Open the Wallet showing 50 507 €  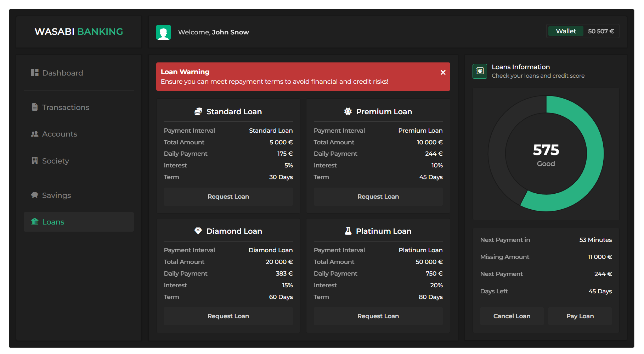(x=565, y=31)
